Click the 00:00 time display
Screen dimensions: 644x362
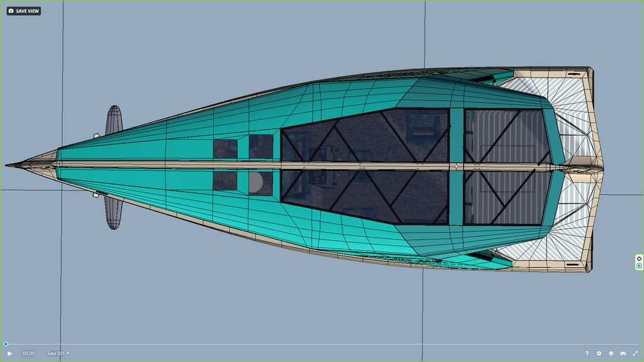click(28, 353)
